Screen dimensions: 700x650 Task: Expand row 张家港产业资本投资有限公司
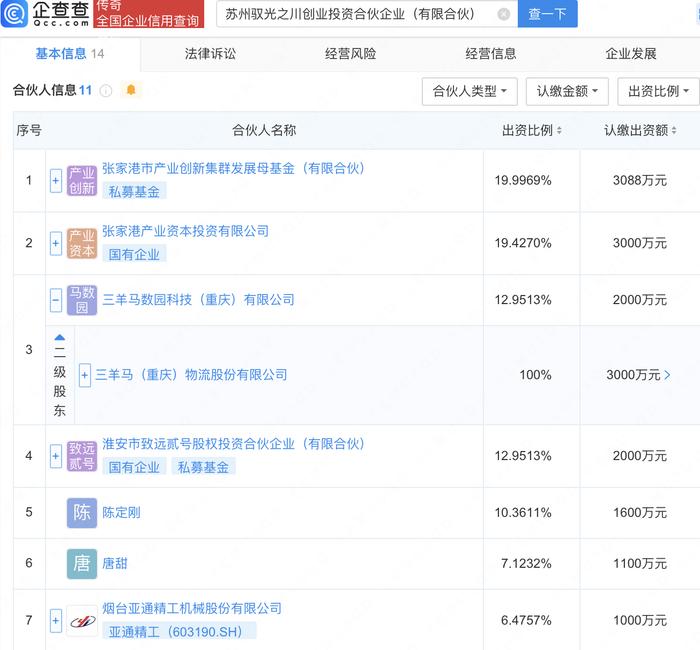(56, 243)
